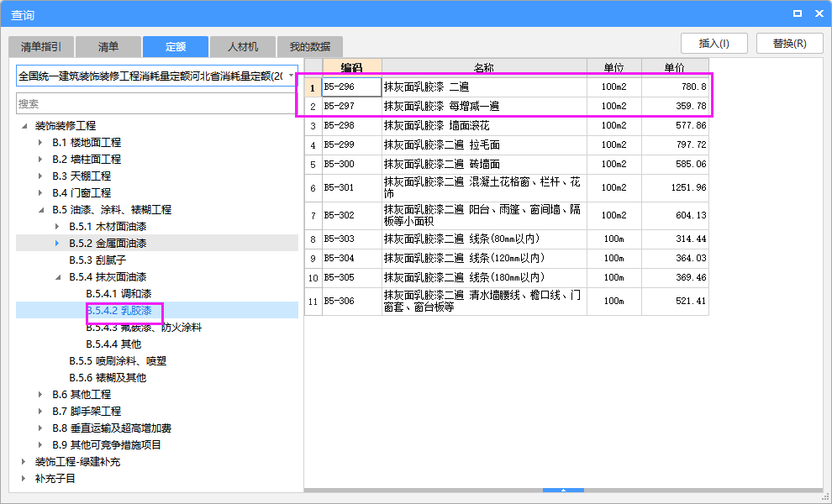Click the 替换(R) button

pyautogui.click(x=789, y=43)
